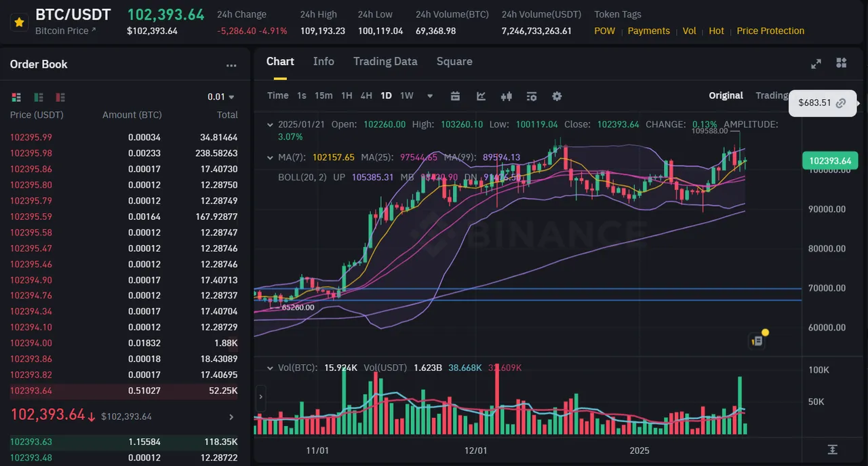868x466 pixels.
Task: Switch to the Info tab
Action: (323, 62)
